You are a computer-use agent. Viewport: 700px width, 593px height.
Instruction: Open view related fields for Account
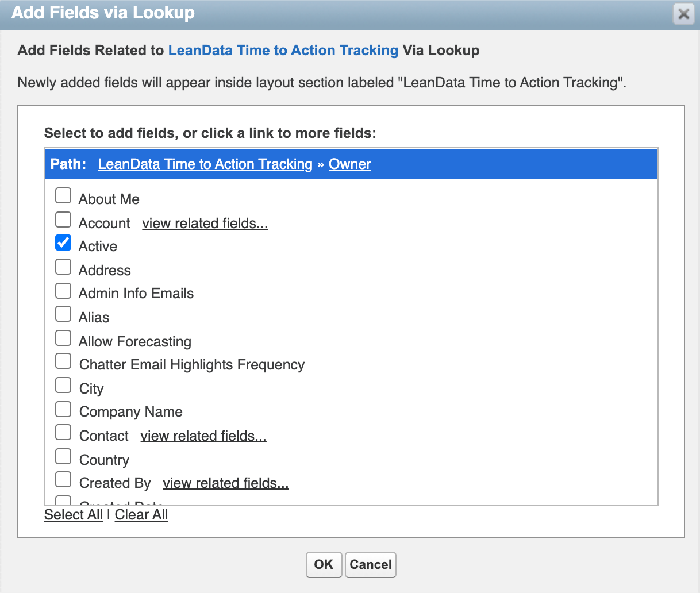point(205,224)
